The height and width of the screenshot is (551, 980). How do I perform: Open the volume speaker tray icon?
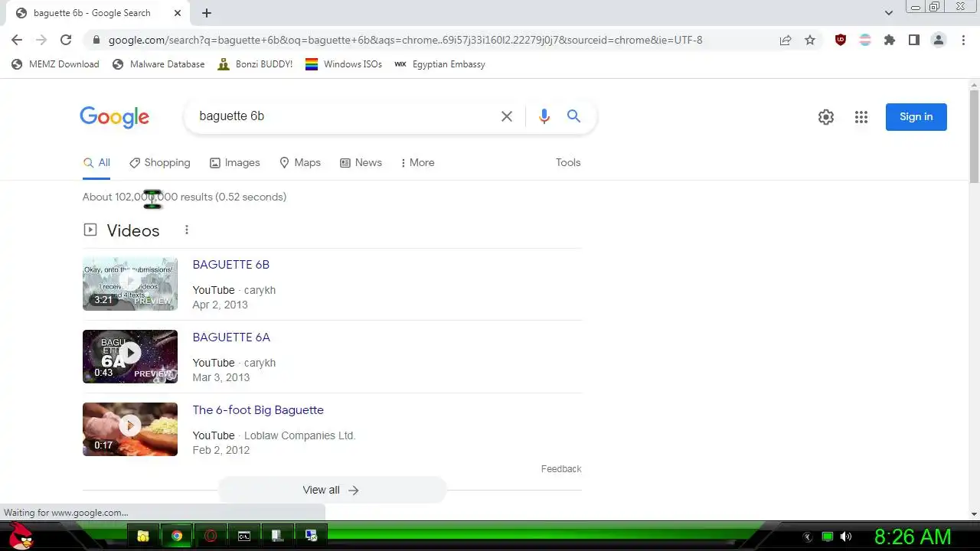click(846, 536)
